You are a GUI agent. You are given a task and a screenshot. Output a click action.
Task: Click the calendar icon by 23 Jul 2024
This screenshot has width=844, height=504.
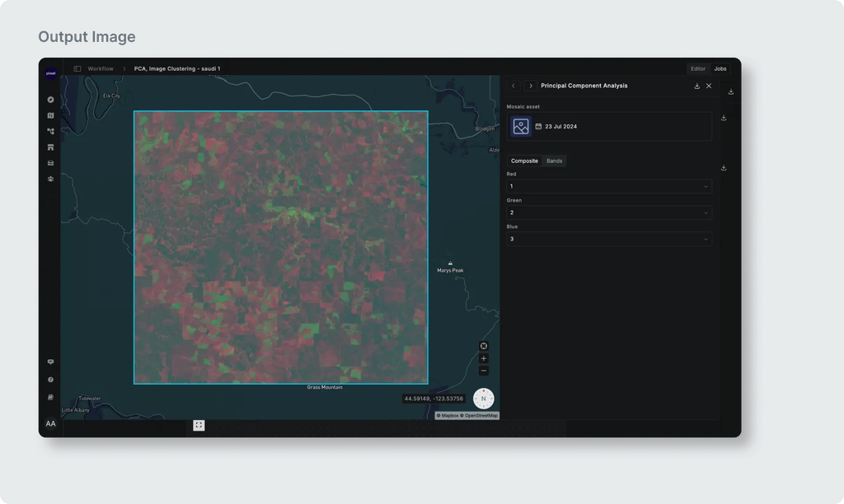538,126
